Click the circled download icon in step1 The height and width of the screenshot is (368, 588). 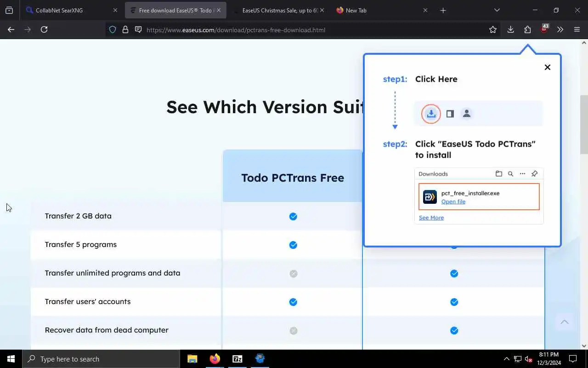[x=431, y=114]
